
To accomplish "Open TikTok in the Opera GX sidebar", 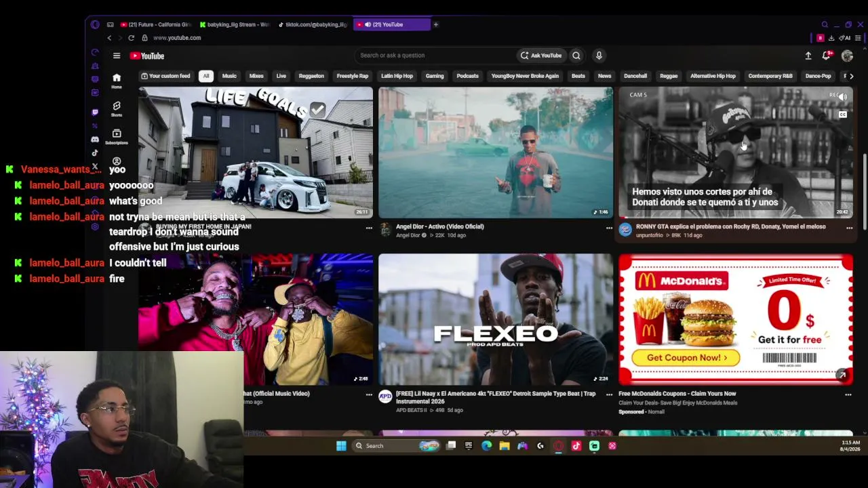I will tap(95, 152).
